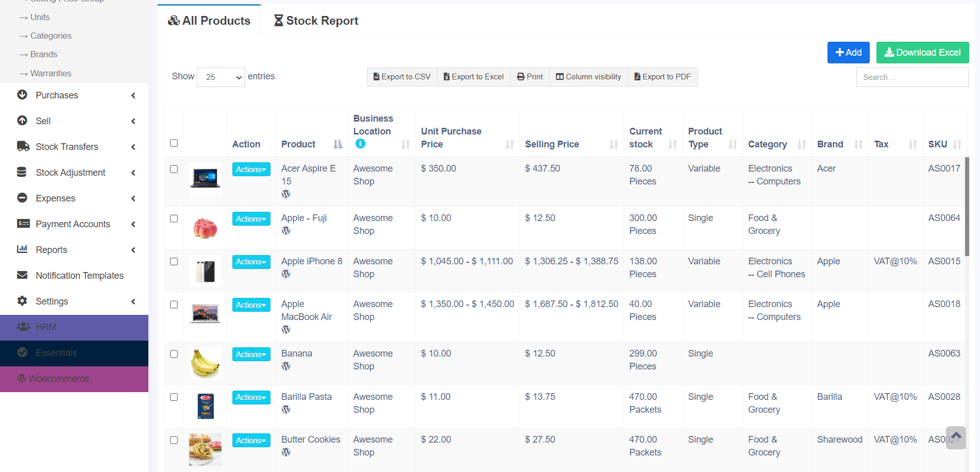Switch to the Stock Report tab

[x=316, y=21]
